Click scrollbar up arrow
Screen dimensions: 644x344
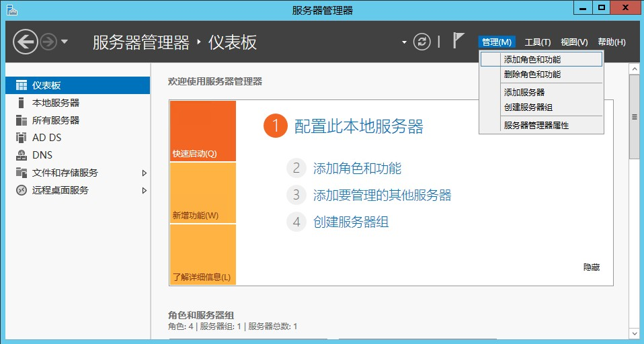pyautogui.click(x=635, y=69)
